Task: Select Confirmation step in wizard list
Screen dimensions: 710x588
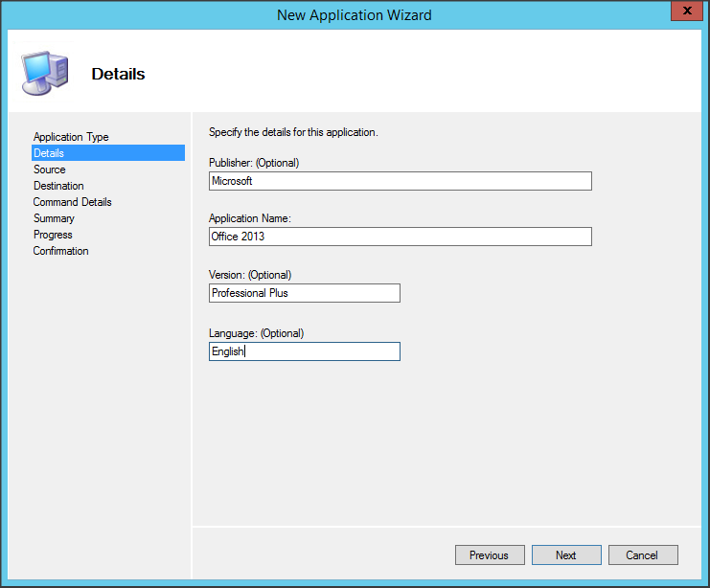Action: click(61, 251)
